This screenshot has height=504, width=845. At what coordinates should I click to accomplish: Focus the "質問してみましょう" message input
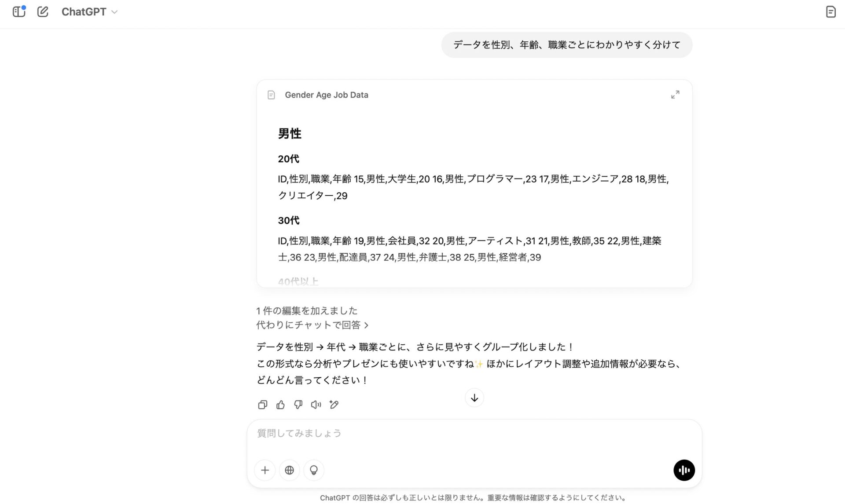coord(474,434)
